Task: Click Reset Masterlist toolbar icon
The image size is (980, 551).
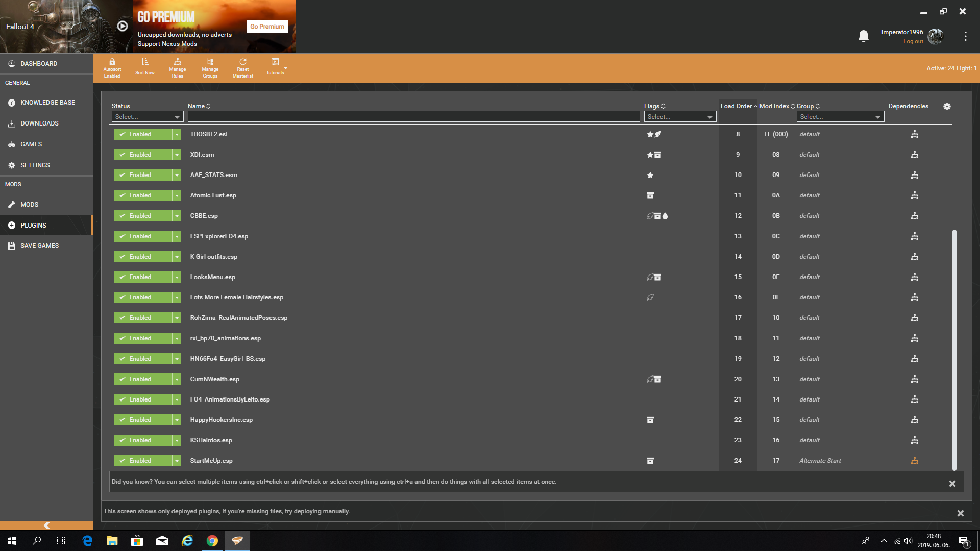Action: click(243, 62)
